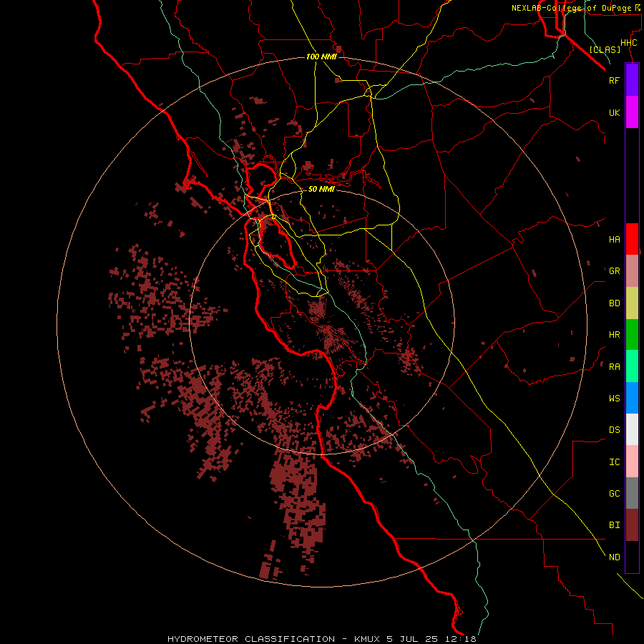Image resolution: width=644 pixels, height=644 pixels.
Task: Click the HR green legend swatch
Action: (x=632, y=334)
